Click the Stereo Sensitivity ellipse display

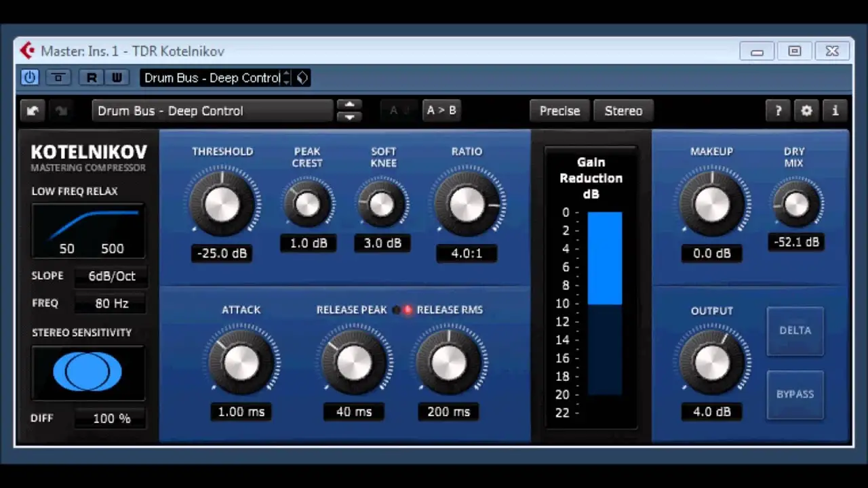[88, 372]
